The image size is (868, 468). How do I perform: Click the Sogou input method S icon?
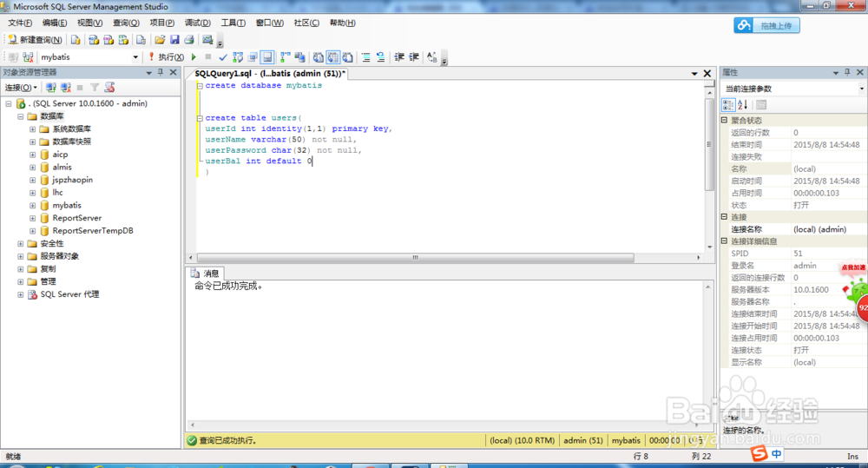click(759, 454)
